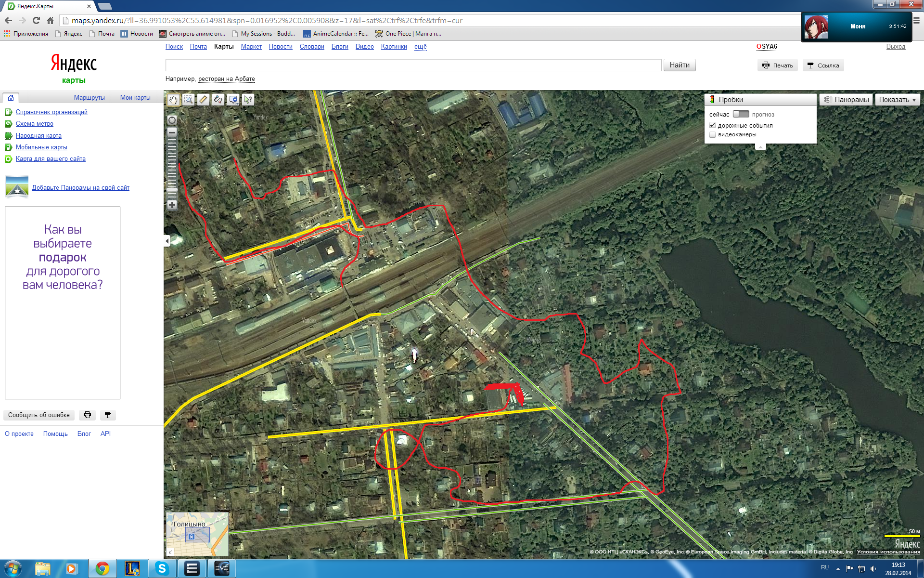924x578 pixels.
Task: Zoom out with the minus button
Action: pyautogui.click(x=172, y=132)
